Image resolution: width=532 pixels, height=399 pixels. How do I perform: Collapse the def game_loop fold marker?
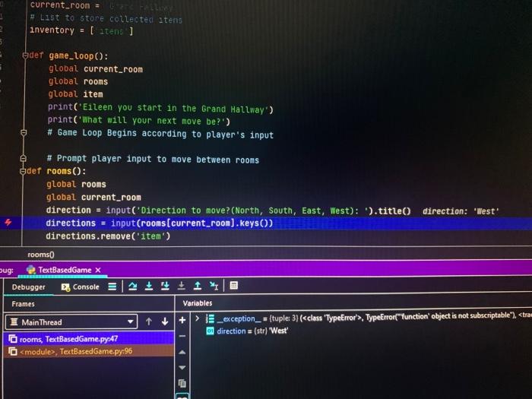click(25, 55)
